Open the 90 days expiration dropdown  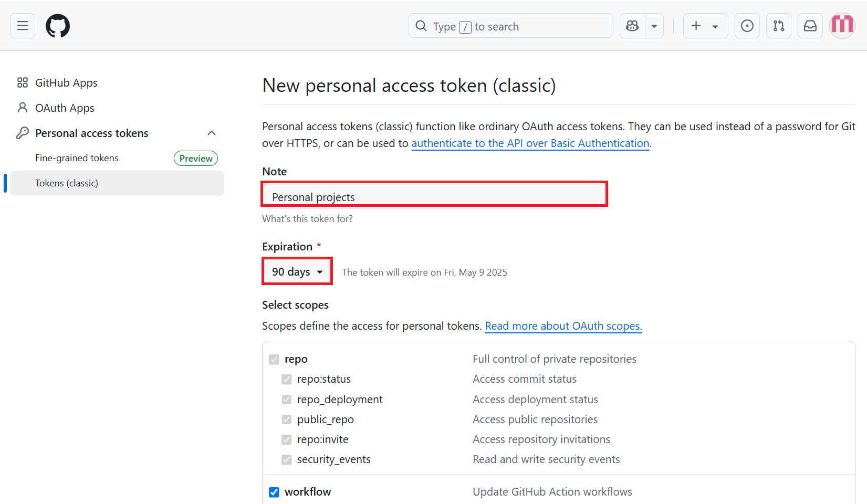tap(297, 271)
